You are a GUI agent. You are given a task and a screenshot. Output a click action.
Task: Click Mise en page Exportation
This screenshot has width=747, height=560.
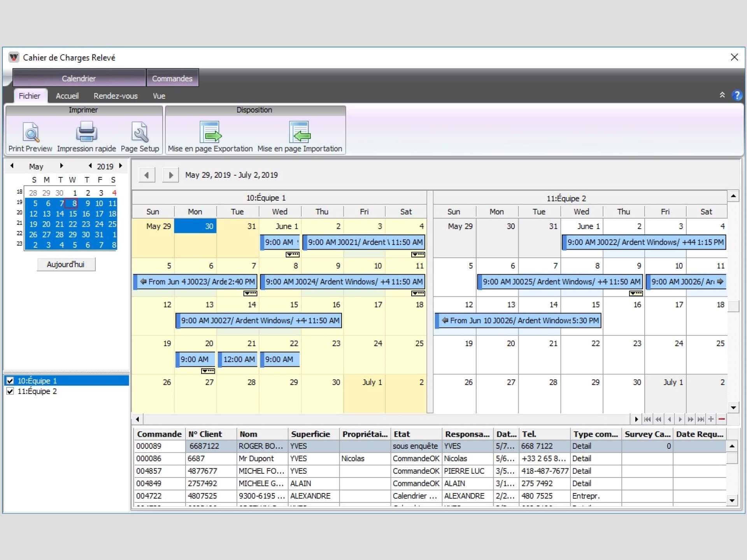(x=210, y=137)
